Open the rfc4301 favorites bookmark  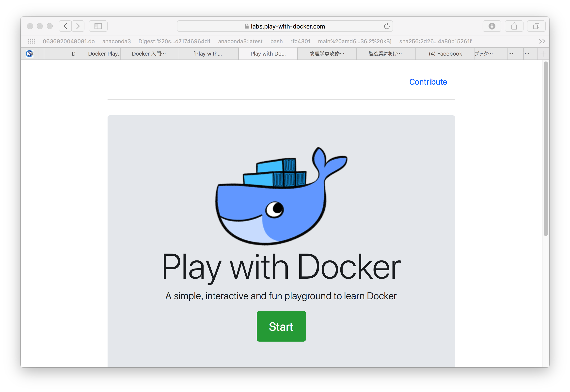300,41
